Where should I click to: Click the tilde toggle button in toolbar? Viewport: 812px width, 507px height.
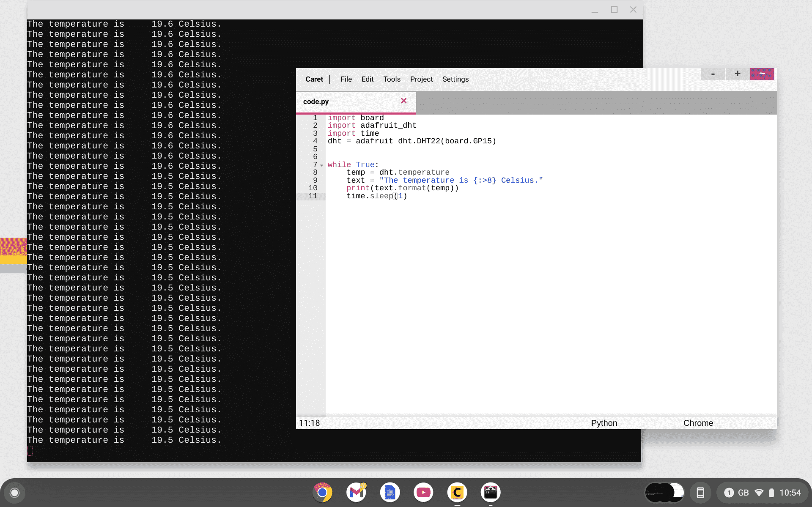(763, 74)
